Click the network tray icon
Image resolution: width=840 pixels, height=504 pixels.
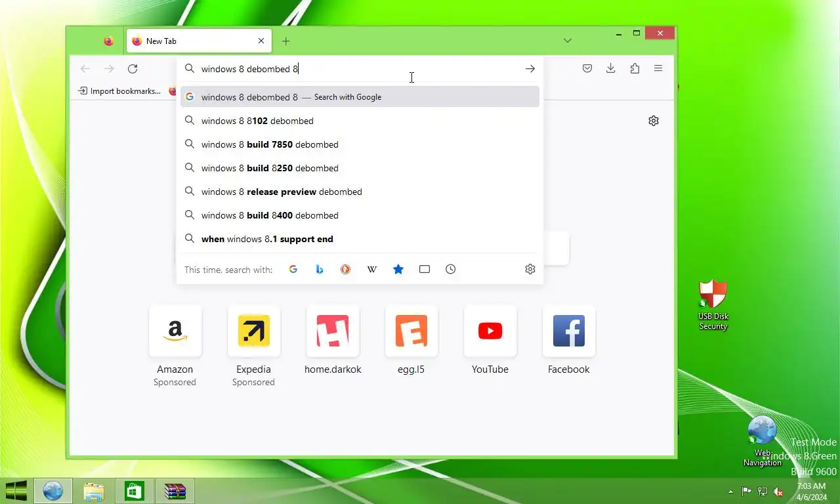pos(763,492)
